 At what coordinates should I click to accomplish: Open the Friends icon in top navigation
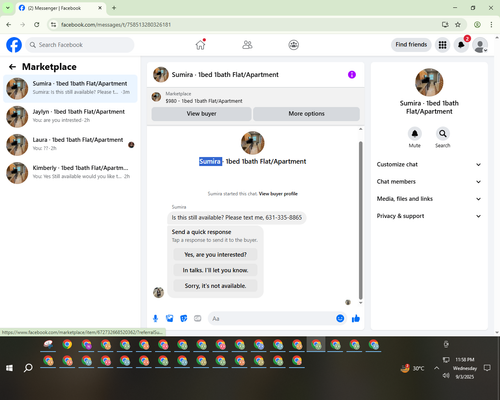[247, 45]
